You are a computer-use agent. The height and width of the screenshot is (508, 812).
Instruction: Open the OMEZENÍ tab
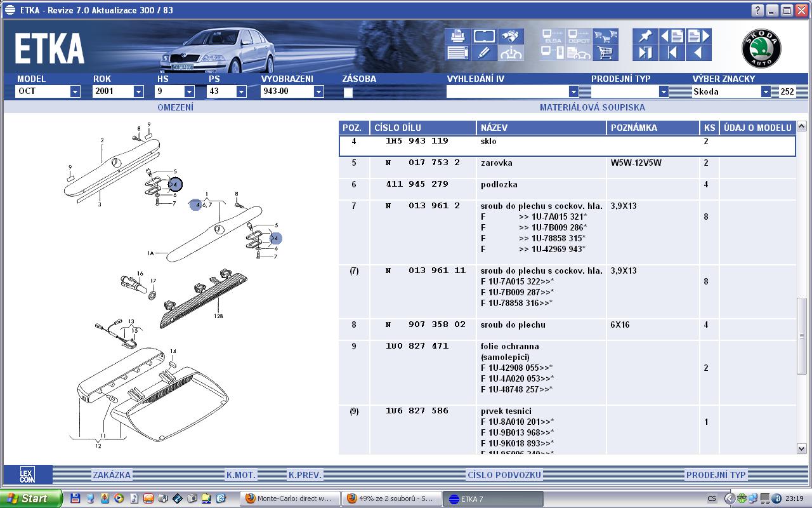(175, 107)
